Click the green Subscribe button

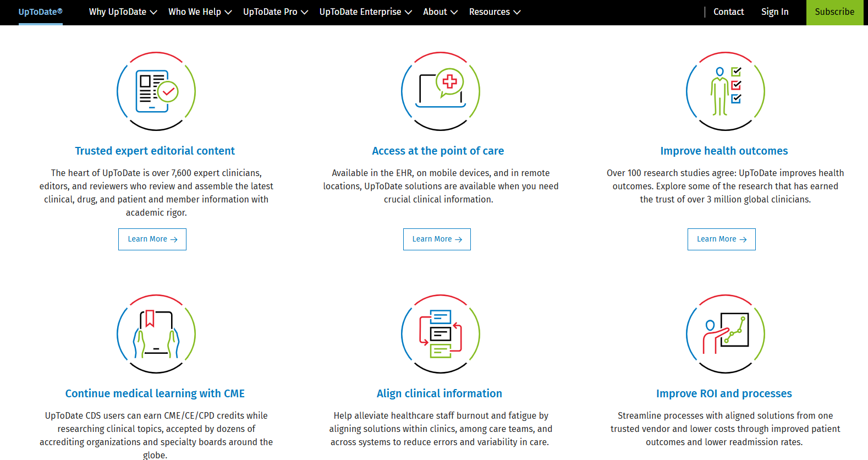click(834, 12)
